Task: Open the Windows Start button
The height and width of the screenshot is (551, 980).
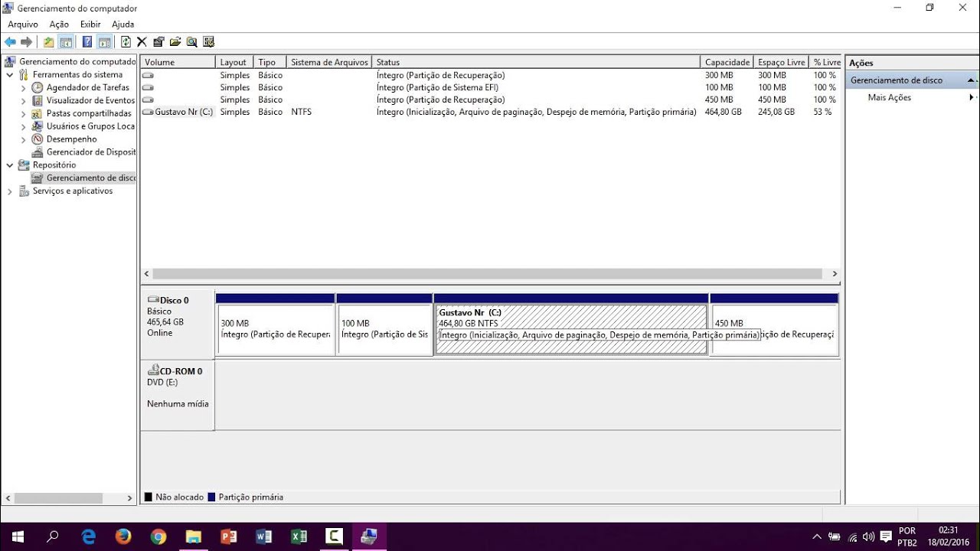Action: (x=17, y=536)
